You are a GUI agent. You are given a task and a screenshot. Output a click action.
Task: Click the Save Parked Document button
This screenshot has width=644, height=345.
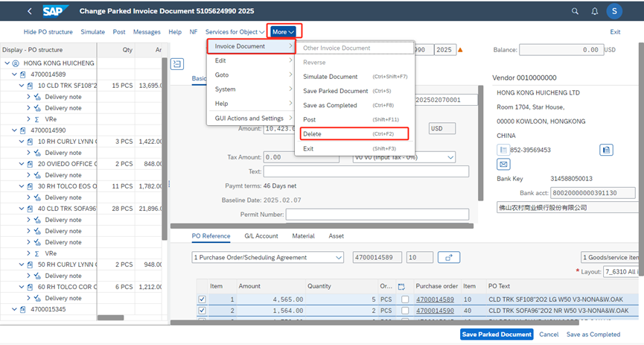[496, 335]
